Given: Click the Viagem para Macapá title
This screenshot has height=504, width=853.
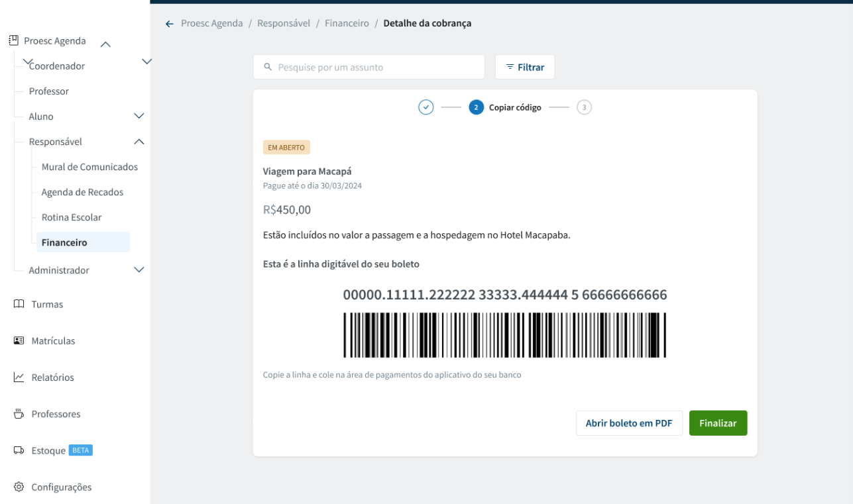Looking at the screenshot, I should pyautogui.click(x=307, y=172).
